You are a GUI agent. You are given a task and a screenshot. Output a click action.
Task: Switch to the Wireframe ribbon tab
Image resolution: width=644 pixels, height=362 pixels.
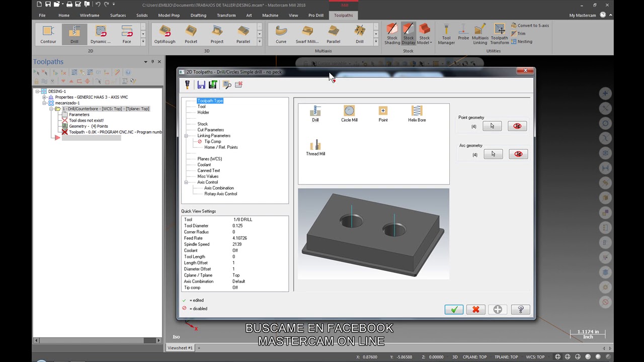pos(90,15)
